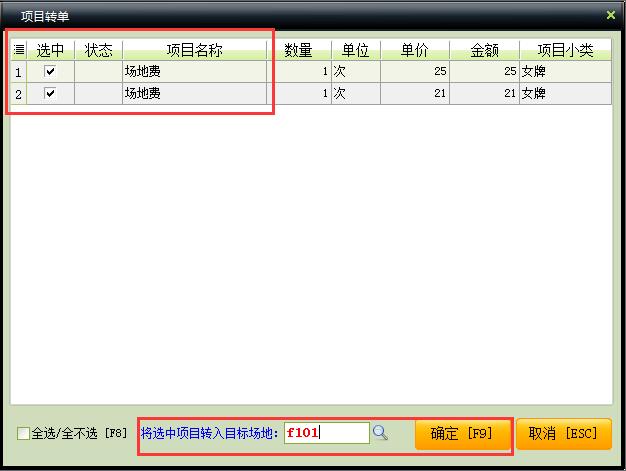
Task: Click the 单位 column header
Action: (x=356, y=50)
